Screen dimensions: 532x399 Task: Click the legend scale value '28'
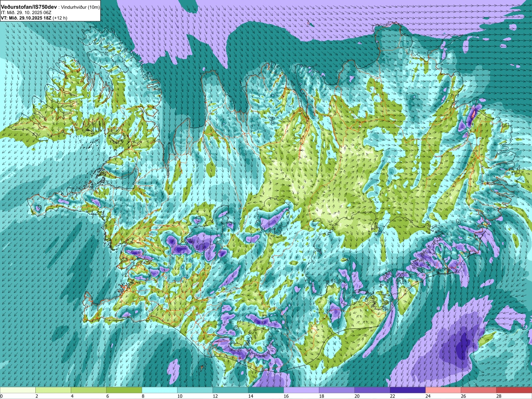(x=499, y=396)
